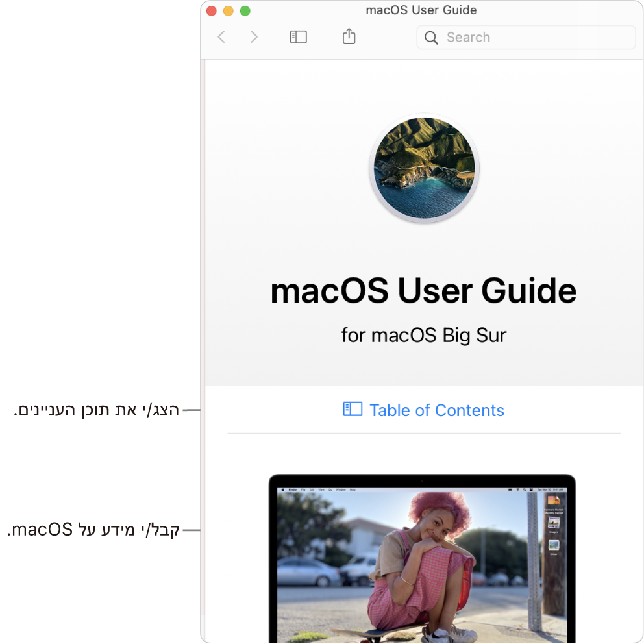Image resolution: width=644 pixels, height=644 pixels.
Task: Click the macOS User Guide heading
Action: coord(423,290)
